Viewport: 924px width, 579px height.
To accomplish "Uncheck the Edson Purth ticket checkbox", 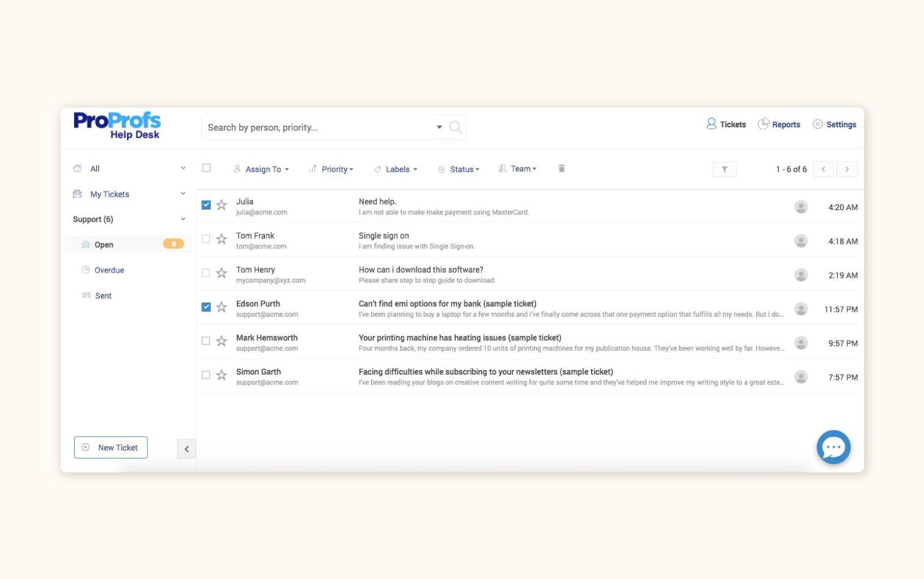I will click(206, 307).
